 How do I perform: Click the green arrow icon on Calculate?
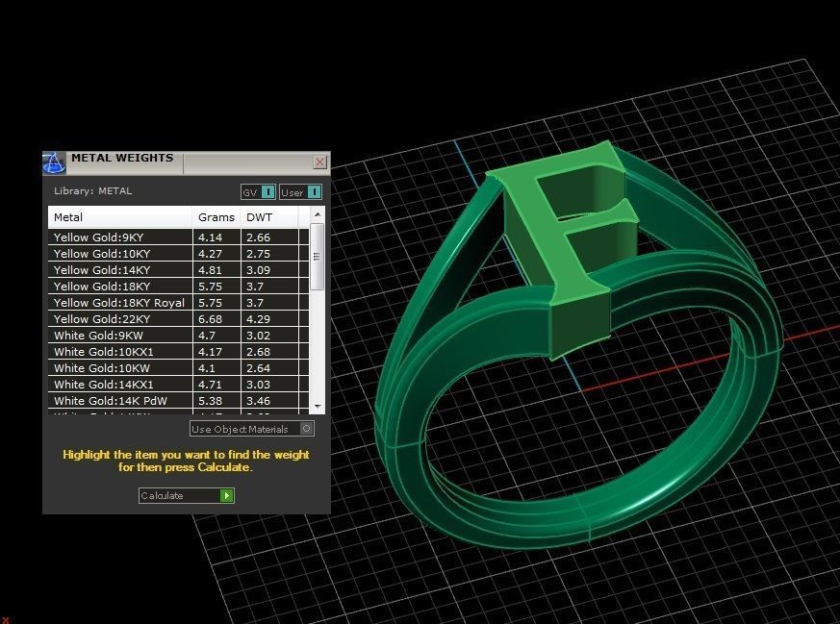226,495
